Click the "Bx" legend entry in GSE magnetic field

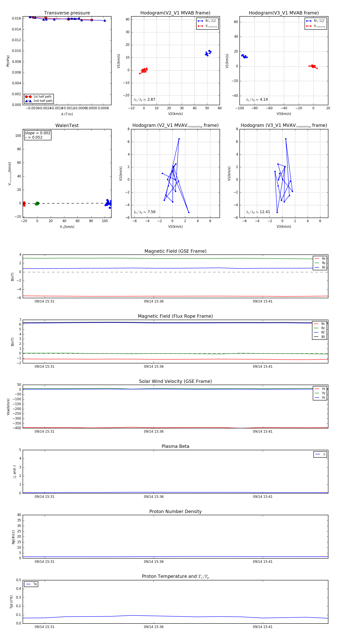click(x=320, y=259)
